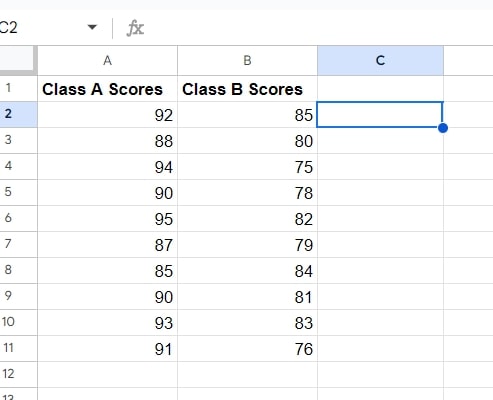This screenshot has width=493, height=400.
Task: Click cell containing 76 in column B
Action: tap(247, 349)
